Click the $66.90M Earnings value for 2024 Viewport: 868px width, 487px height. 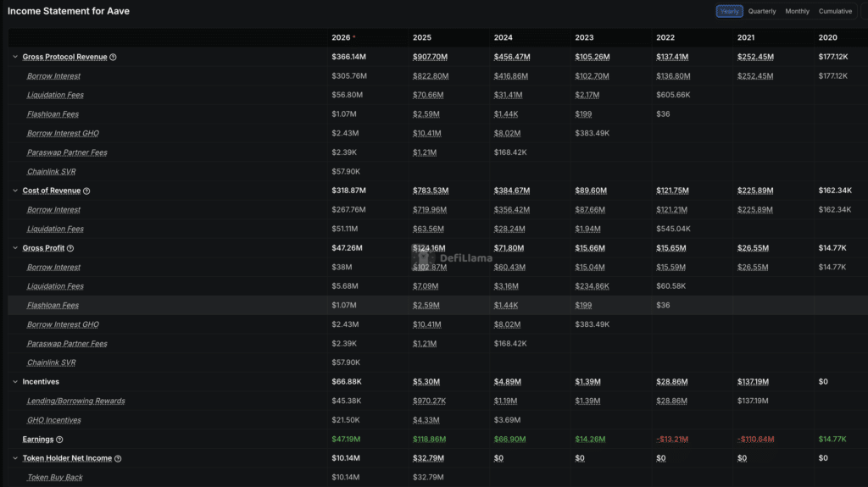tap(509, 440)
